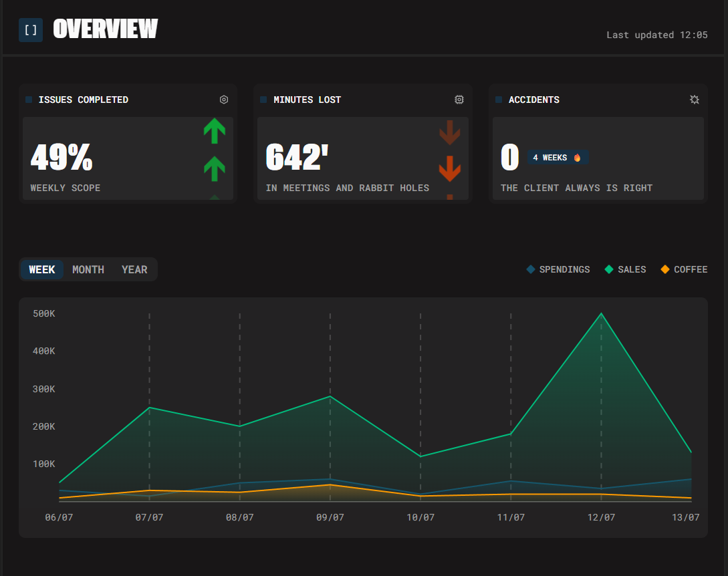Click the 642' minutes lost value
This screenshot has width=728, height=576.
pyautogui.click(x=297, y=158)
